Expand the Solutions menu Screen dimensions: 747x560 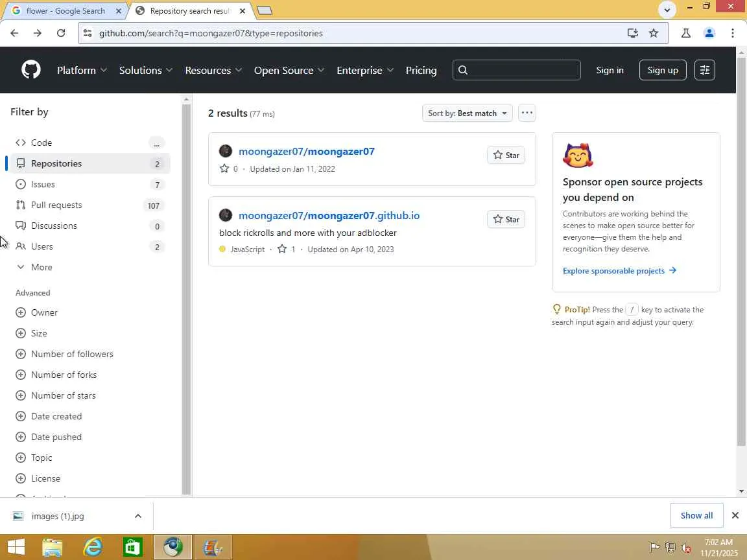point(145,70)
